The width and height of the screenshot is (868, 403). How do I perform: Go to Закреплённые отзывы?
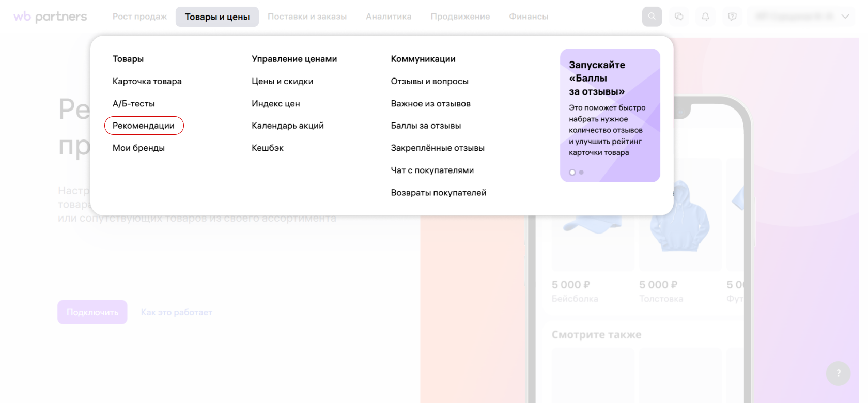pyautogui.click(x=438, y=148)
